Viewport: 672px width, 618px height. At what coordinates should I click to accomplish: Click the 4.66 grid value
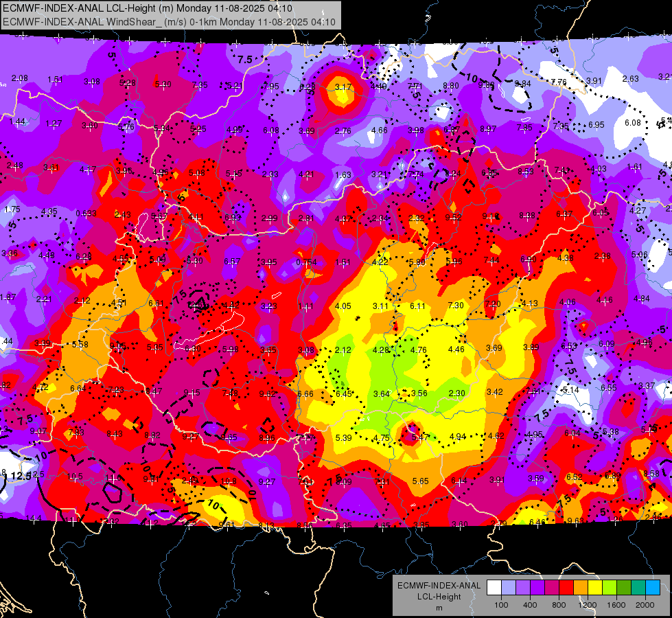[380, 130]
